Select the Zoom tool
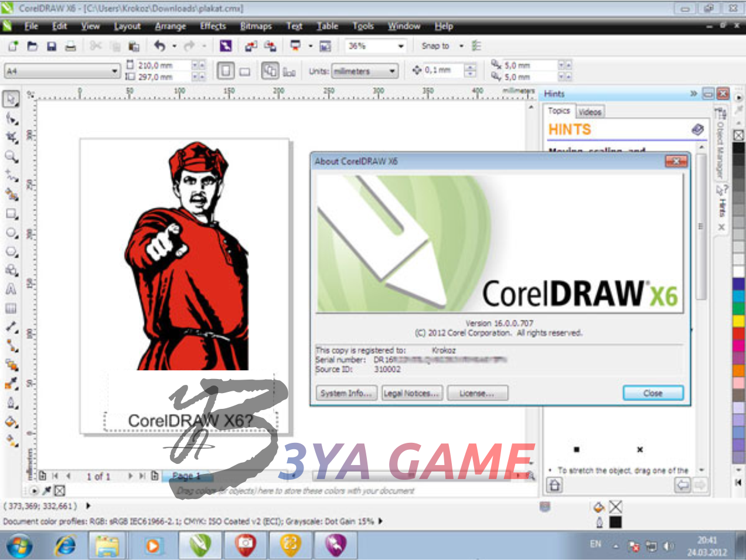Viewport: 746px width, 560px height. 11,156
